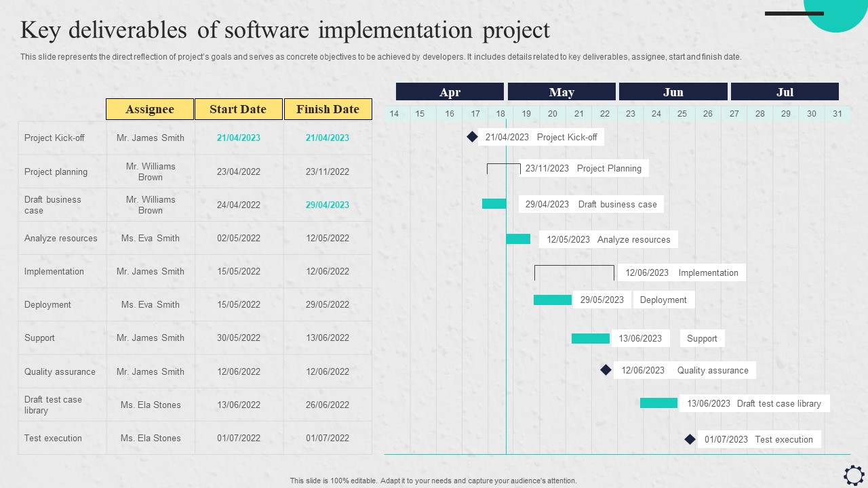Select the Quality assurance diamond milestone marker
This screenshot has height=488, width=868.
click(x=606, y=370)
